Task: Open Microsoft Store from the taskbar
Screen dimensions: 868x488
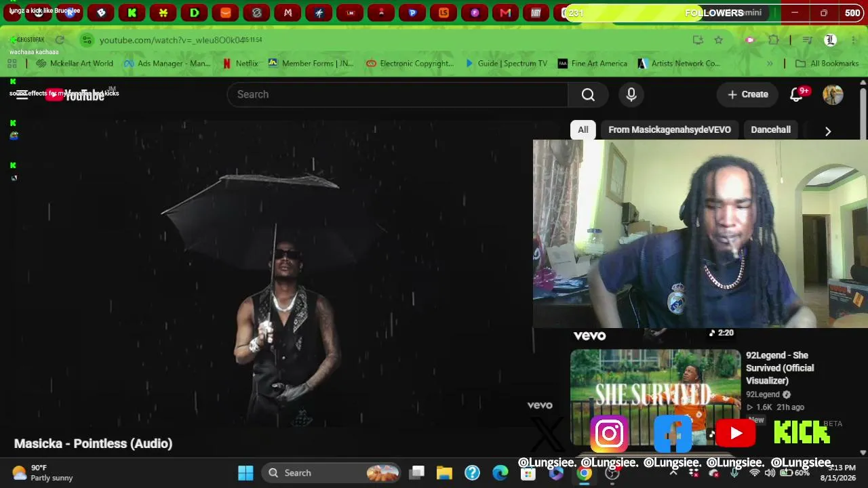Action: pyautogui.click(x=528, y=473)
